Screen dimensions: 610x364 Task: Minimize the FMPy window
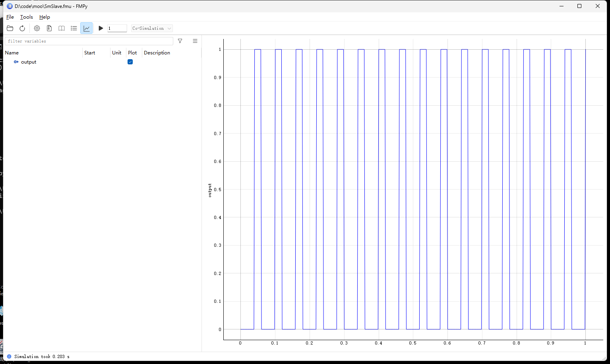[x=562, y=6]
